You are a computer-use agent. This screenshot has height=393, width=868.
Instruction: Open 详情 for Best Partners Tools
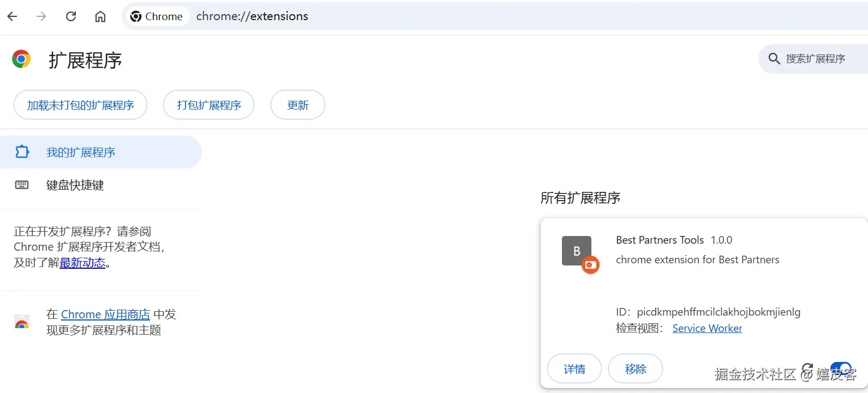tap(574, 369)
